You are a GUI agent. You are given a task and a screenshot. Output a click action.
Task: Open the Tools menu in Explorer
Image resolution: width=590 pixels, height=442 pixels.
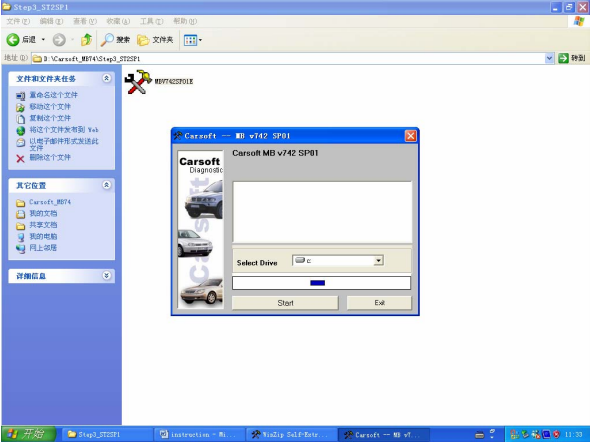tap(152, 21)
